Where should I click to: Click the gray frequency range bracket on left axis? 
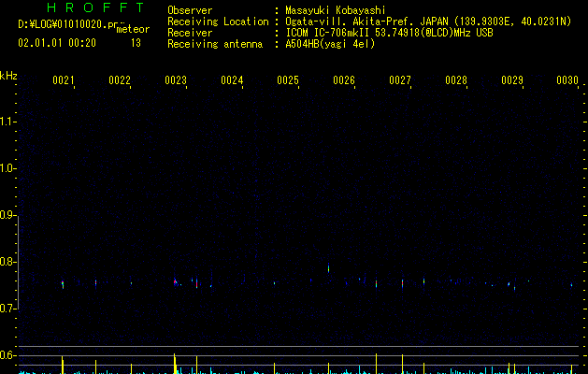(18, 262)
